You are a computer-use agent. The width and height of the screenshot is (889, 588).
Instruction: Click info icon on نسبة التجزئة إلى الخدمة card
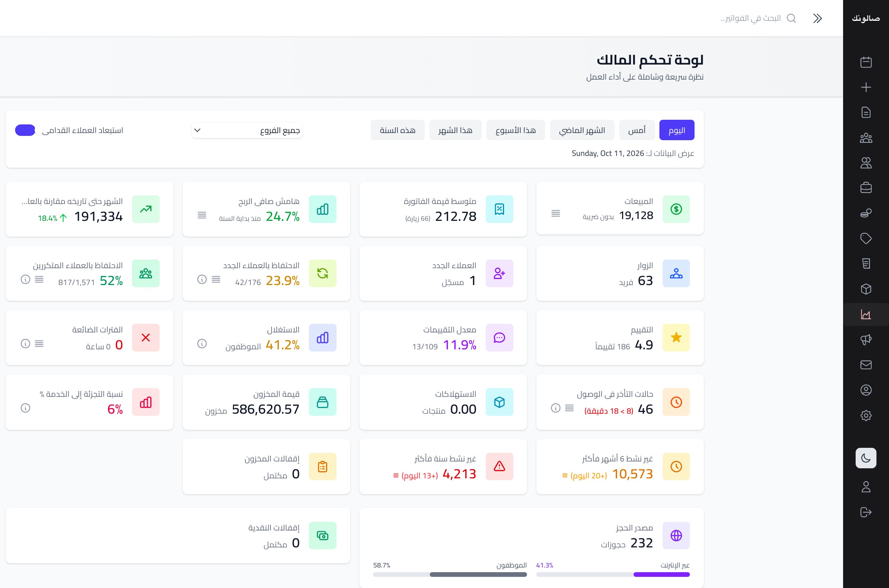tap(25, 408)
